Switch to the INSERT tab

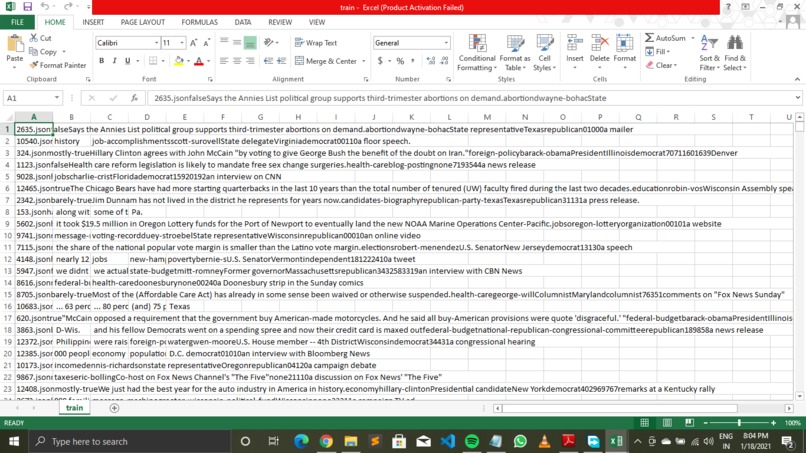click(93, 22)
